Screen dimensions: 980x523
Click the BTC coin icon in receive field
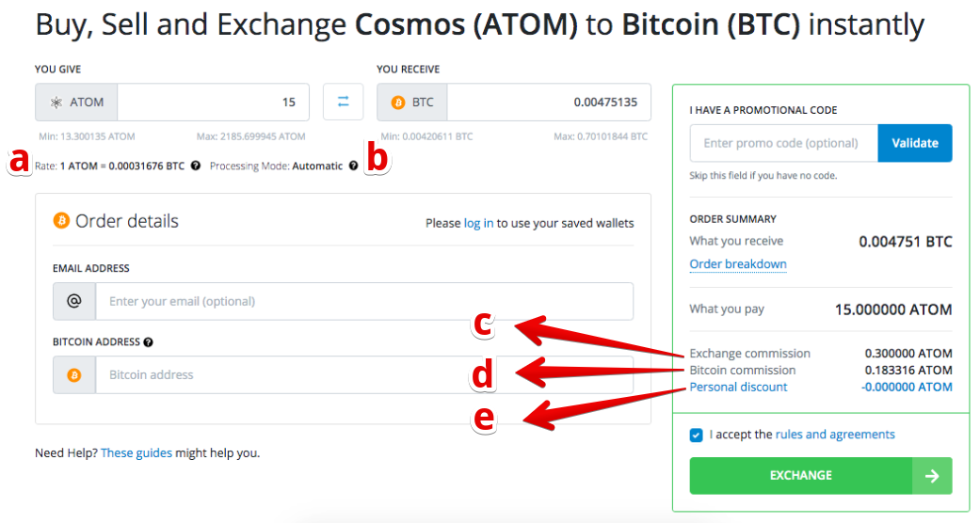[397, 103]
